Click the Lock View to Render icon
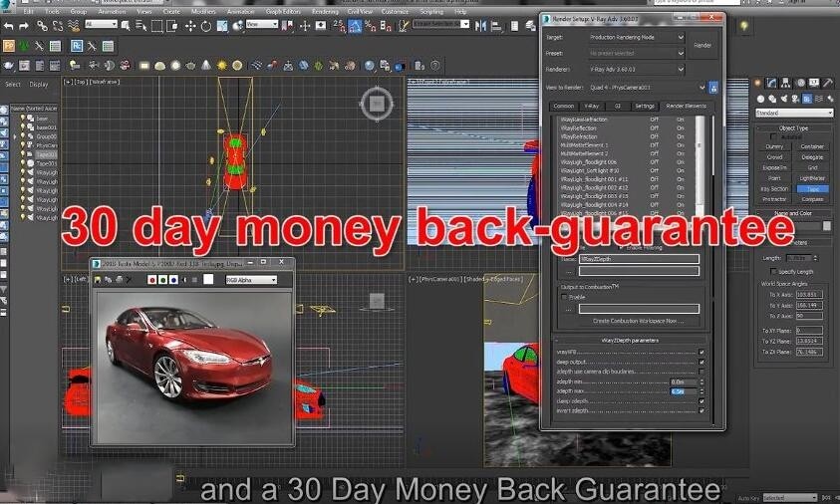 713,87
